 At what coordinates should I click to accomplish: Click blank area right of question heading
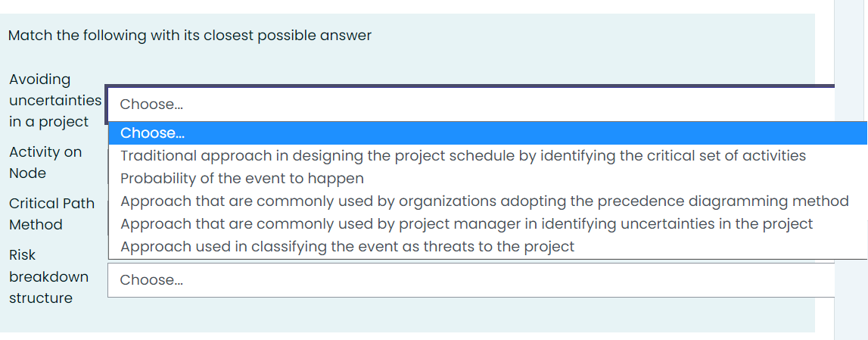[590, 36]
